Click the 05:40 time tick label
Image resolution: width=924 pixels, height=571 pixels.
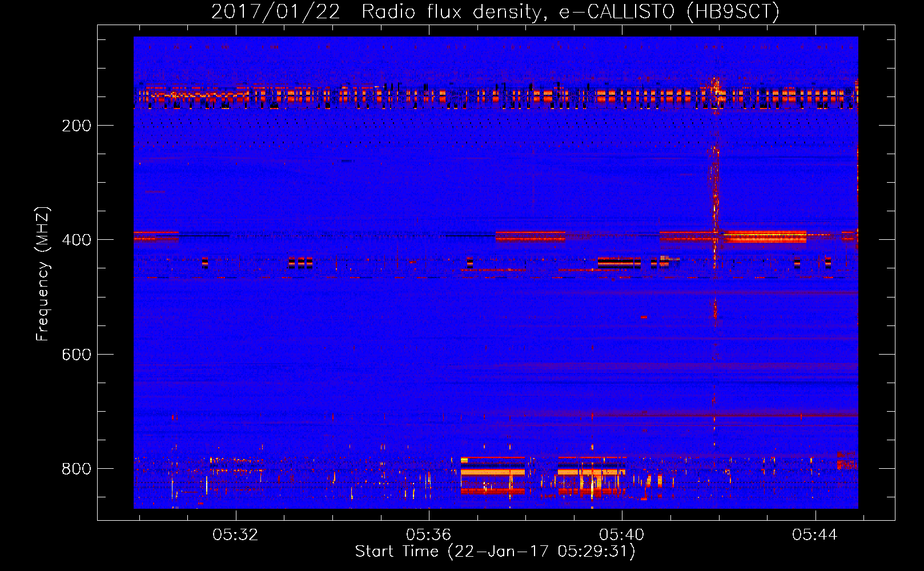(621, 534)
